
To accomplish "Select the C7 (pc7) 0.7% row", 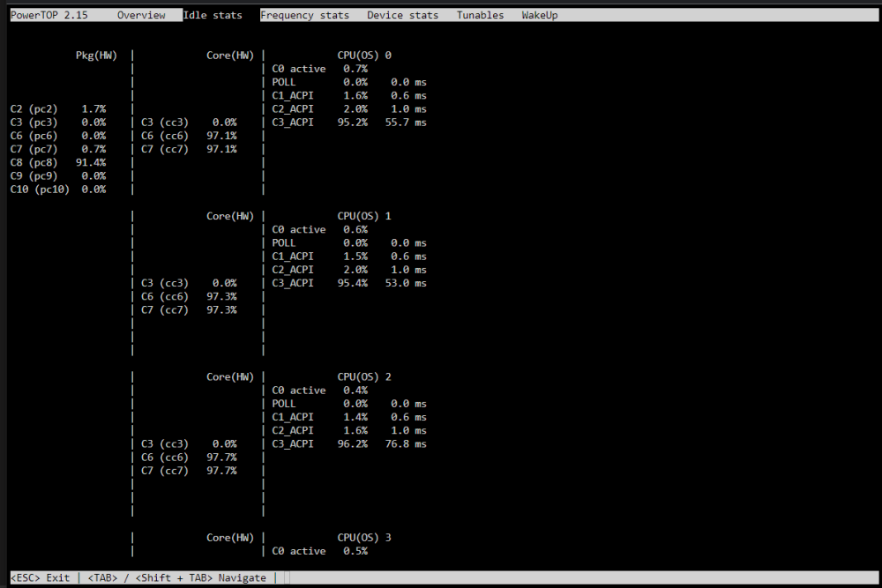I will (x=58, y=150).
